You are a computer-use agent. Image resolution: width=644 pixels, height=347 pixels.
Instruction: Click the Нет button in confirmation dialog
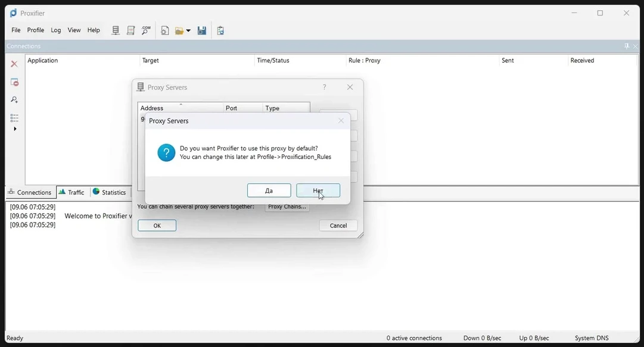click(x=318, y=190)
